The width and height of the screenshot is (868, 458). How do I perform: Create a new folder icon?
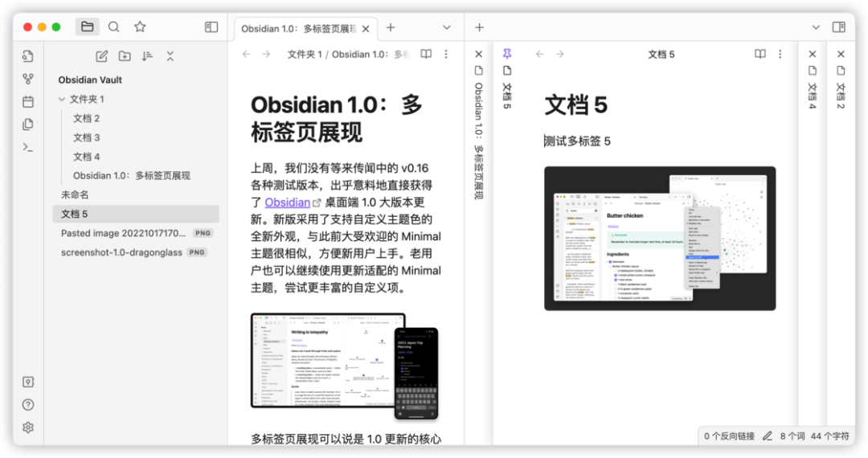click(x=125, y=56)
